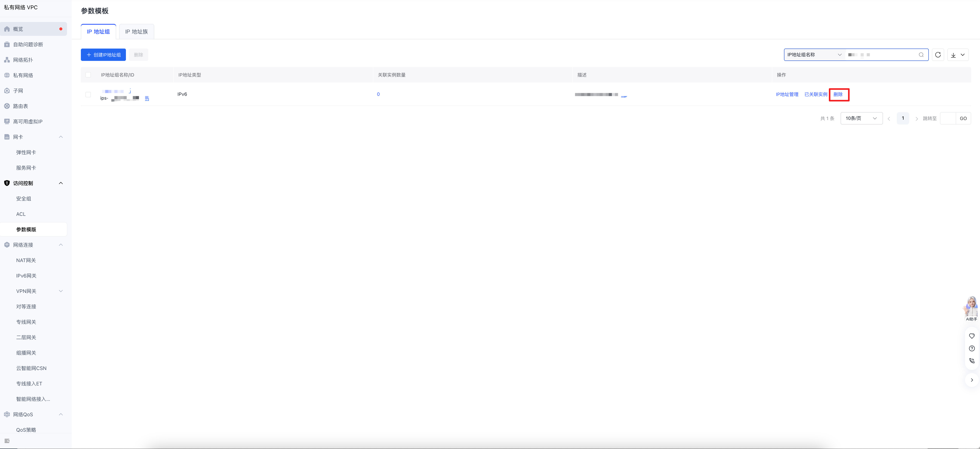Open ACL in the sidebar
This screenshot has width=980, height=449.
pyautogui.click(x=21, y=214)
